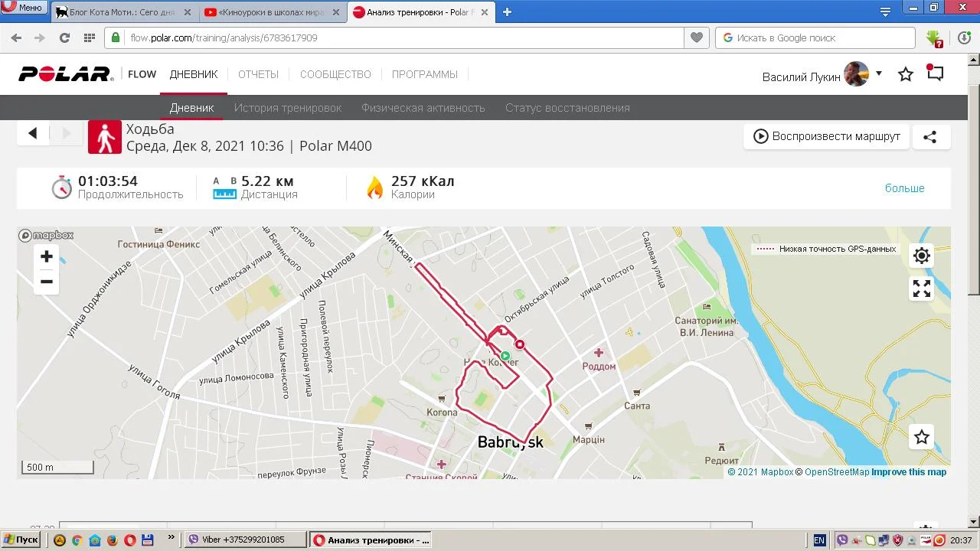The height and width of the screenshot is (551, 980).
Task: Open the Статус восстановления sub-tab
Action: [x=567, y=108]
